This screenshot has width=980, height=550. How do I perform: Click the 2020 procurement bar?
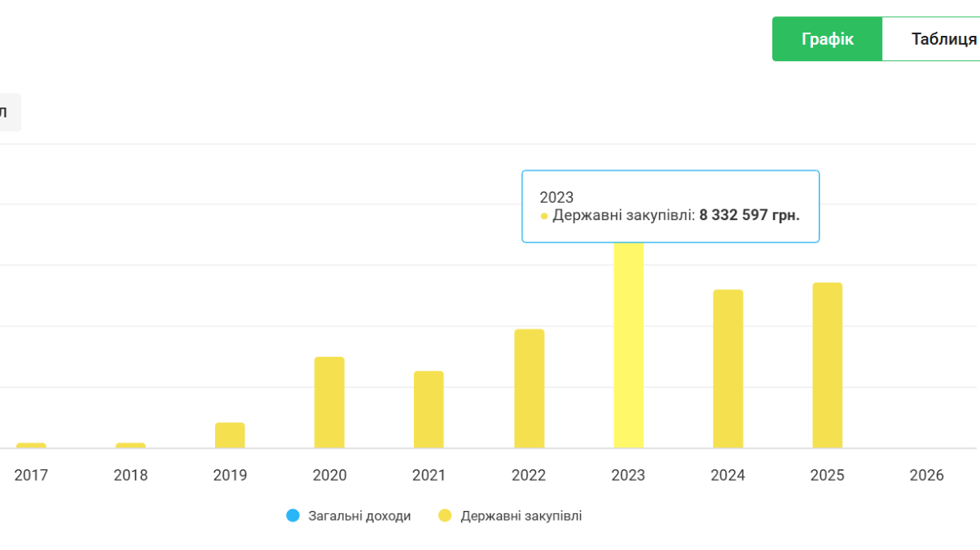pos(329,403)
